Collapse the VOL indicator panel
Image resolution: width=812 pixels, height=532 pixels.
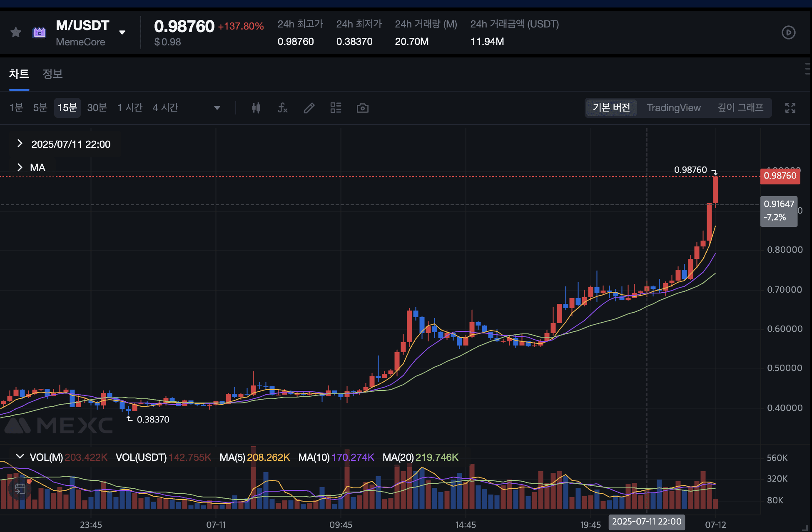coord(20,457)
